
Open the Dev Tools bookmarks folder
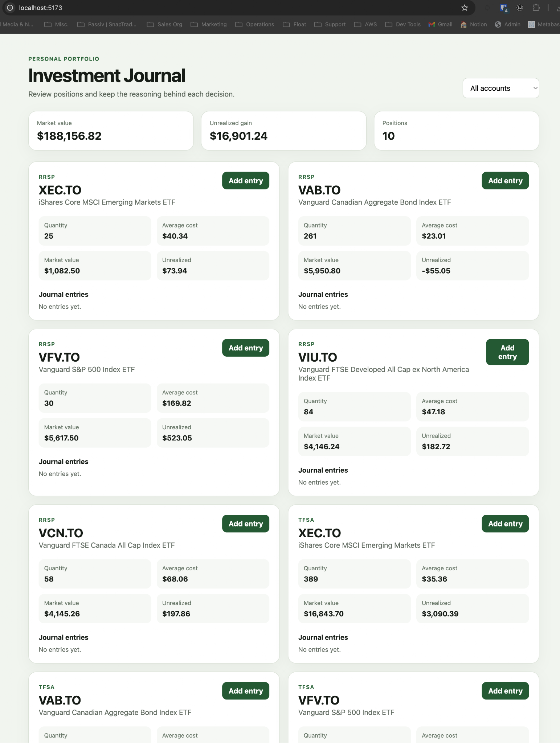(x=403, y=24)
